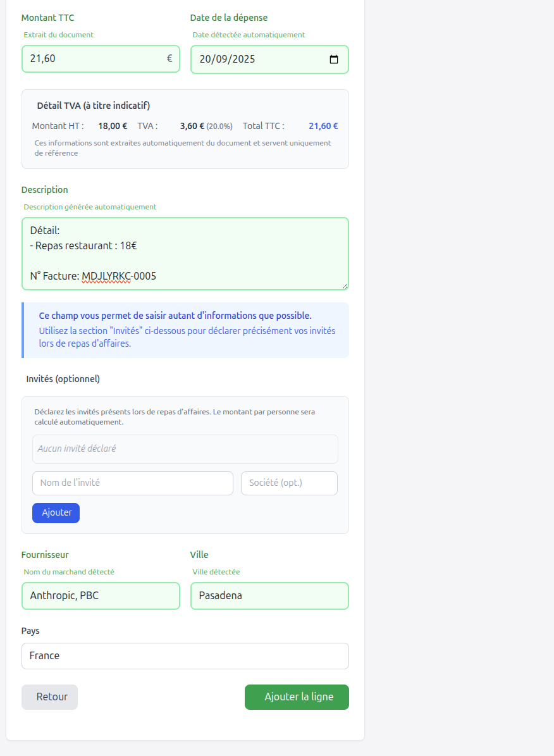The height and width of the screenshot is (756, 554).
Task: Click the euro symbol in amount field
Action: [169, 59]
